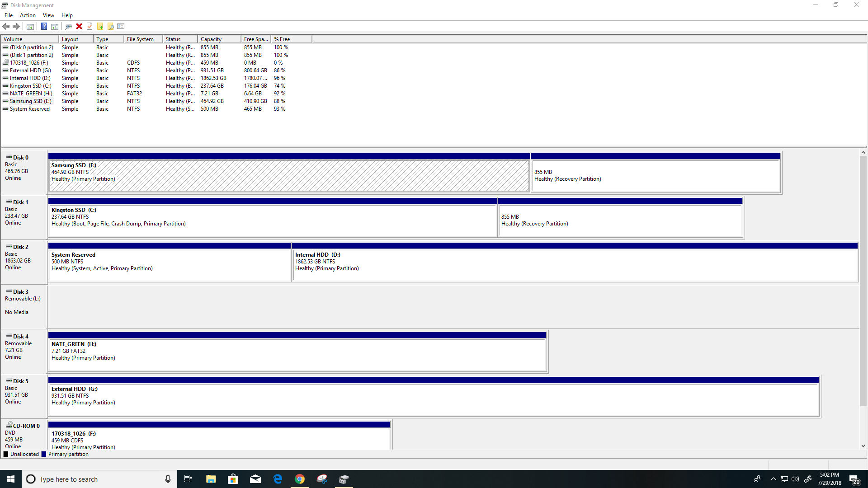Open Help via the blue question mark icon

click(44, 26)
